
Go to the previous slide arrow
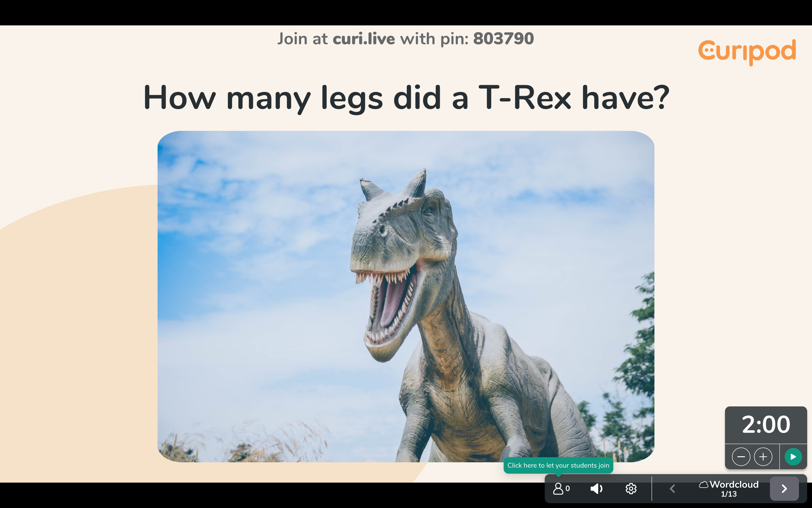tap(672, 488)
